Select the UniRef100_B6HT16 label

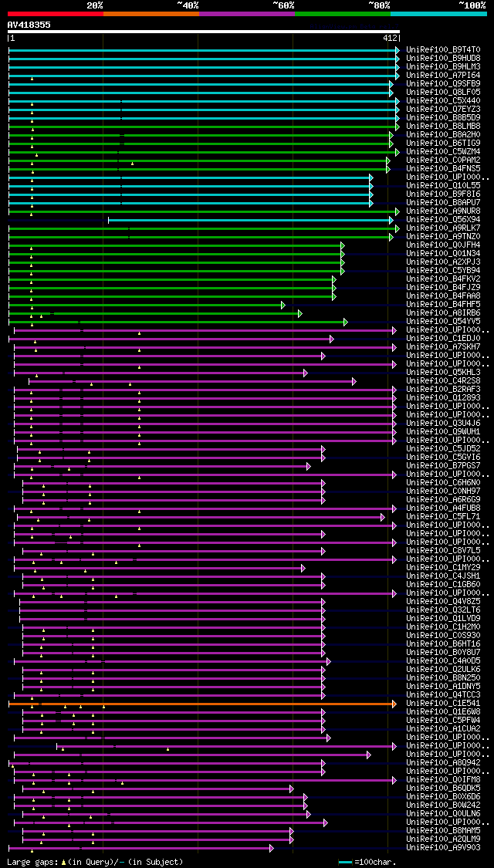tap(443, 643)
